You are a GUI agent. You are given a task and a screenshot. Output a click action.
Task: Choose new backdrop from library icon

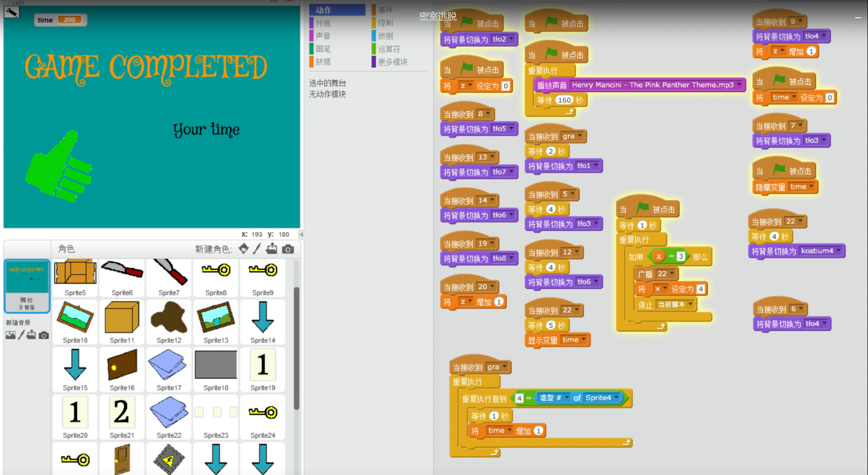click(x=10, y=335)
